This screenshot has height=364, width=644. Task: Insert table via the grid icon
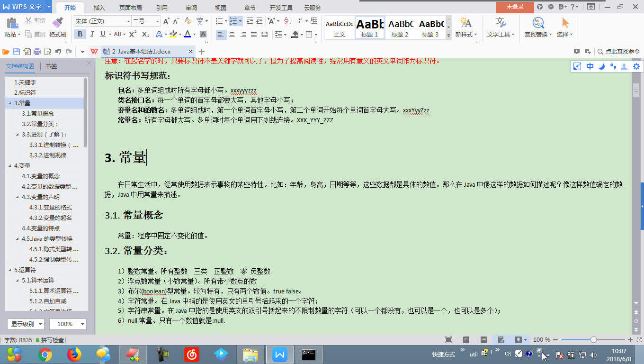pyautogui.click(x=314, y=21)
